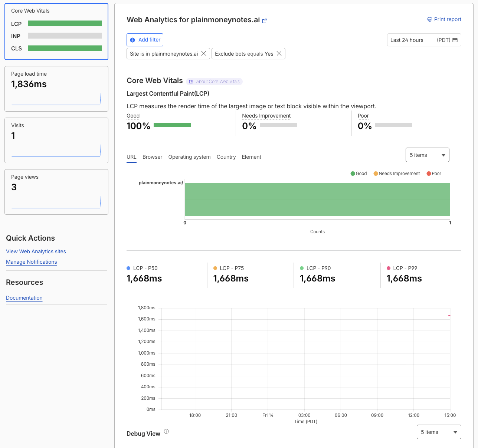Open the Documentation link

pos(24,298)
